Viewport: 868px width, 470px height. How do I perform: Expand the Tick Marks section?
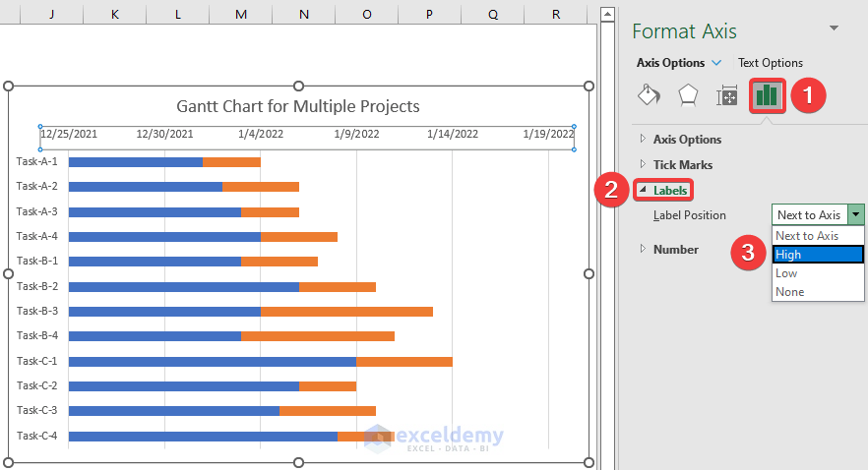click(x=682, y=165)
